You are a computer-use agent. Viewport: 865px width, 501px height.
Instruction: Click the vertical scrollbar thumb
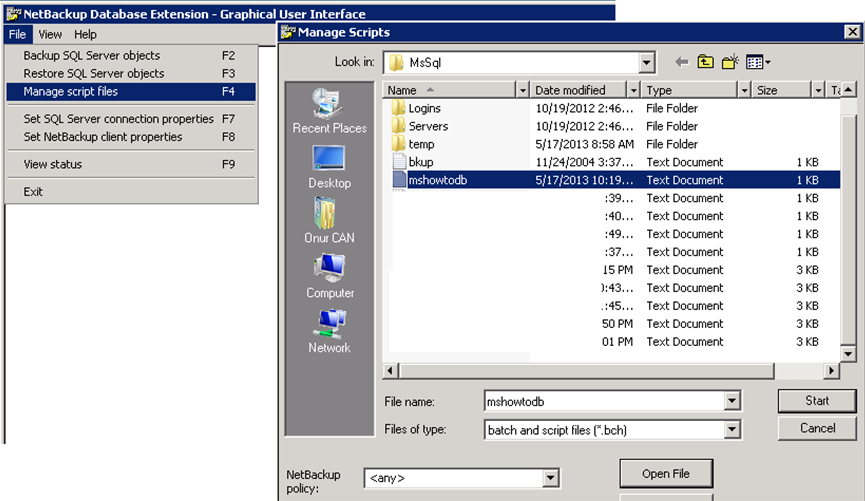pyautogui.click(x=848, y=228)
